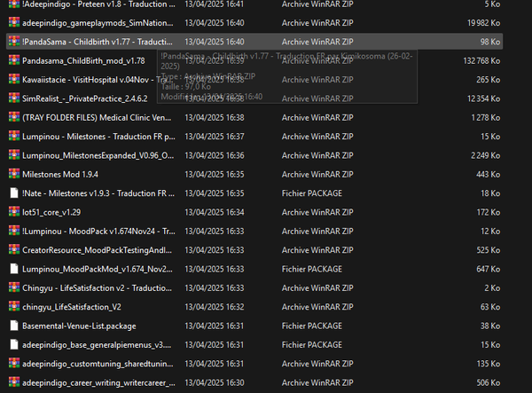
Task: Click the archive icon for Kawaiistacie VisitHospital
Action: (14, 80)
